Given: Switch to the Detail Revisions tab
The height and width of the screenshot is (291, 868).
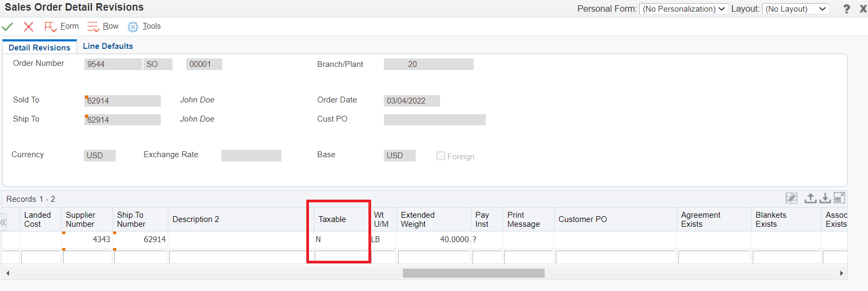Looking at the screenshot, I should [x=39, y=47].
